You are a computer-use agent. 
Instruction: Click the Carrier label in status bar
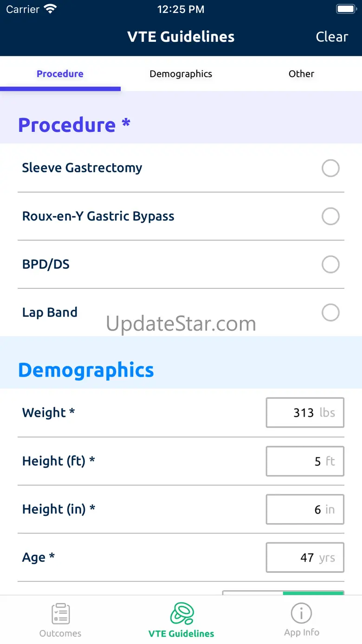tap(23, 9)
